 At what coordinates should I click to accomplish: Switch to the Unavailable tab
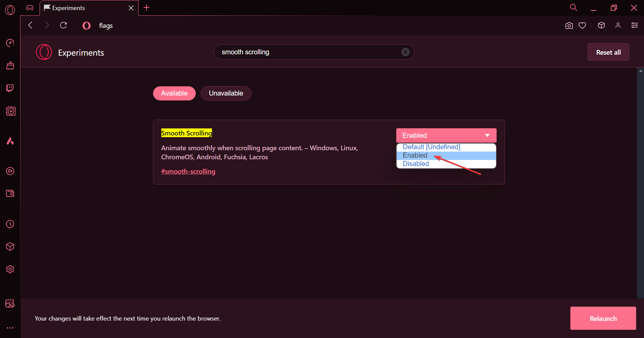[226, 93]
